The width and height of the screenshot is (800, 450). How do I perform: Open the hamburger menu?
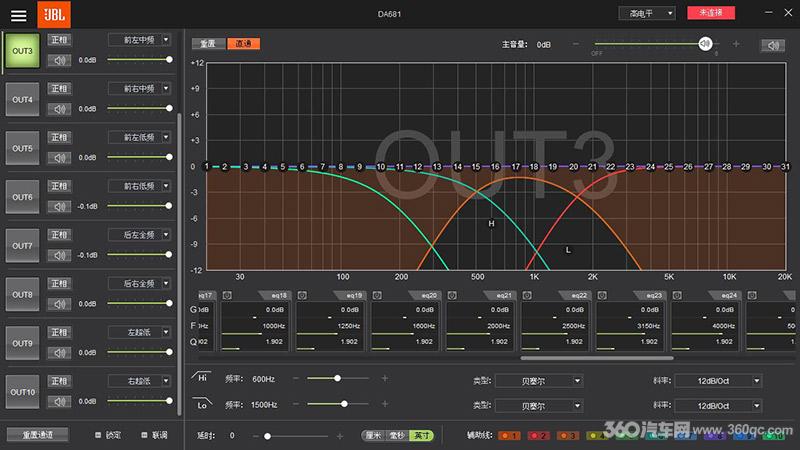click(x=18, y=16)
